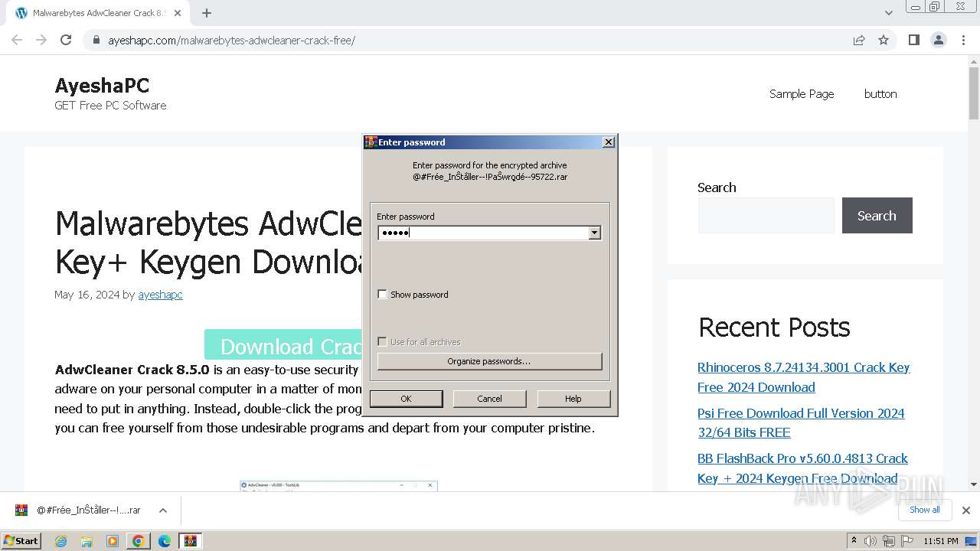
Task: Reload the current page
Action: point(66,40)
